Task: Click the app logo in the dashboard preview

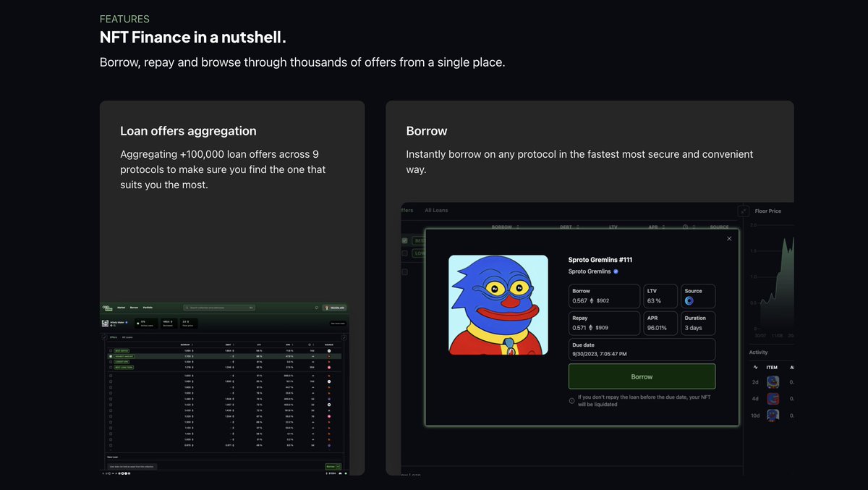Action: click(x=106, y=308)
